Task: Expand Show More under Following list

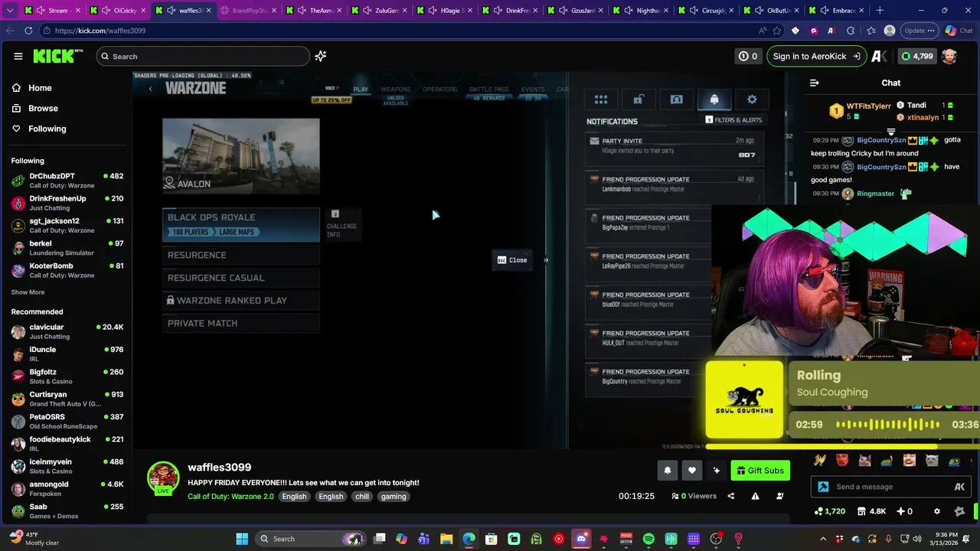Action: pos(28,292)
